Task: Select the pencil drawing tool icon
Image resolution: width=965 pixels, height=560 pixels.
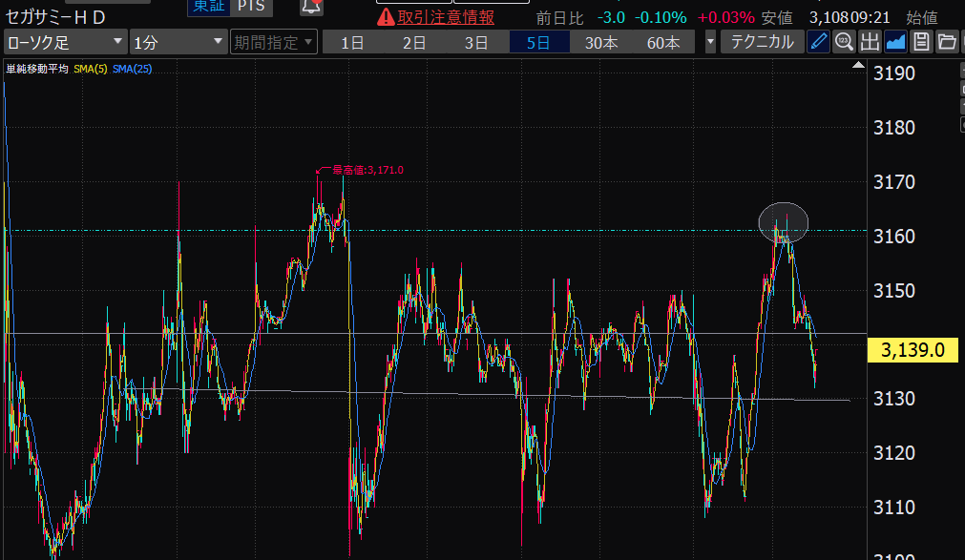Action: (x=818, y=41)
